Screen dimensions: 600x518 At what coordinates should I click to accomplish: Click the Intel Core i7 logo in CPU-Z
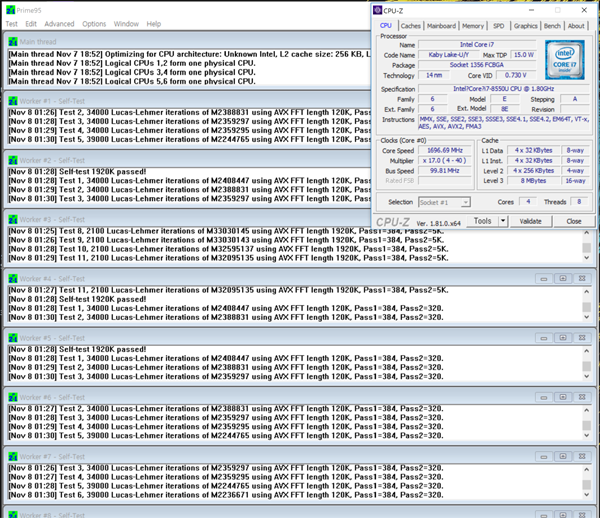(565, 60)
